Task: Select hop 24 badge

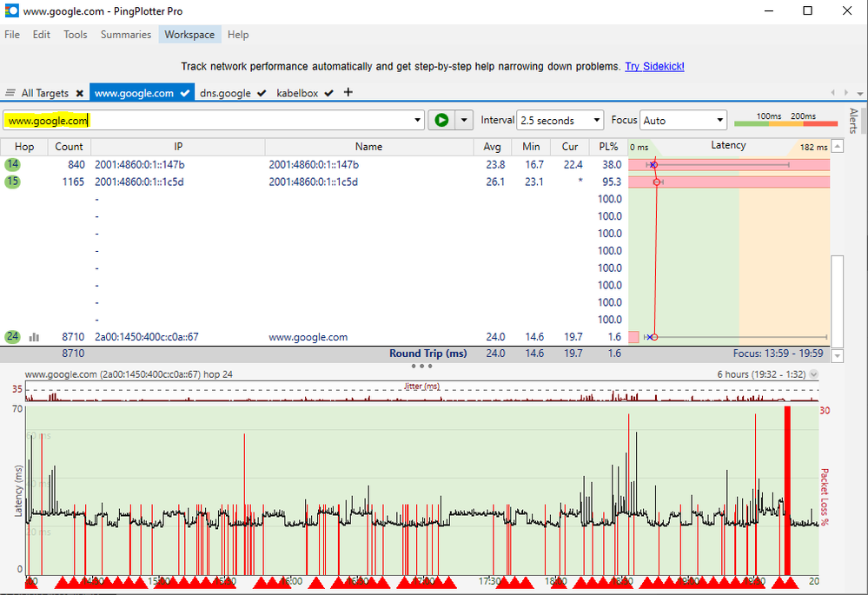Action: [12, 336]
